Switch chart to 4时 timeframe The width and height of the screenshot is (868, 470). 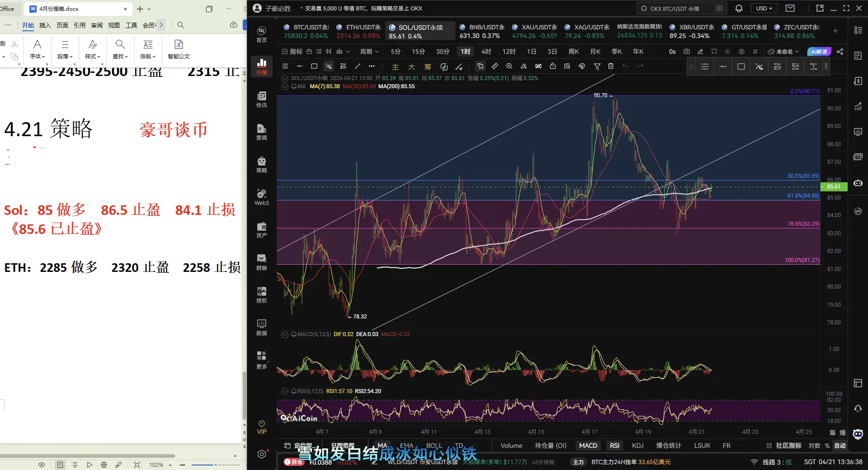click(486, 52)
